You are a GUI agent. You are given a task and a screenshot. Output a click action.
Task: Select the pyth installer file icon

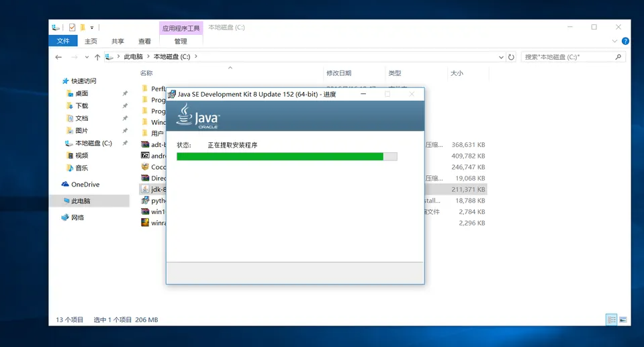click(x=145, y=200)
